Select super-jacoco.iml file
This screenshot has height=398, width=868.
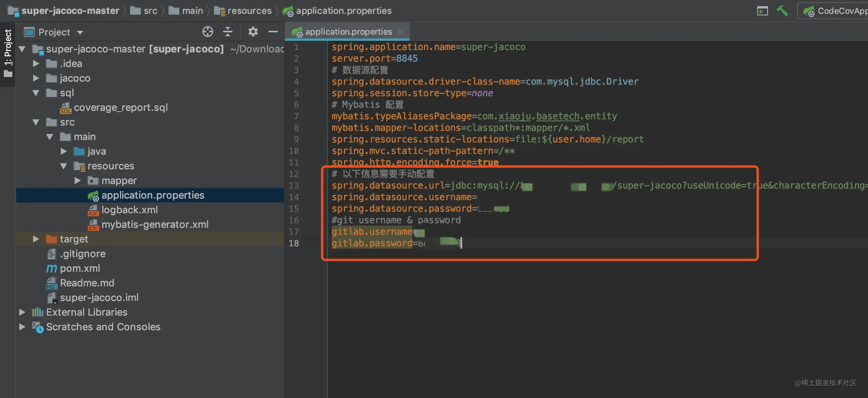tap(92, 298)
